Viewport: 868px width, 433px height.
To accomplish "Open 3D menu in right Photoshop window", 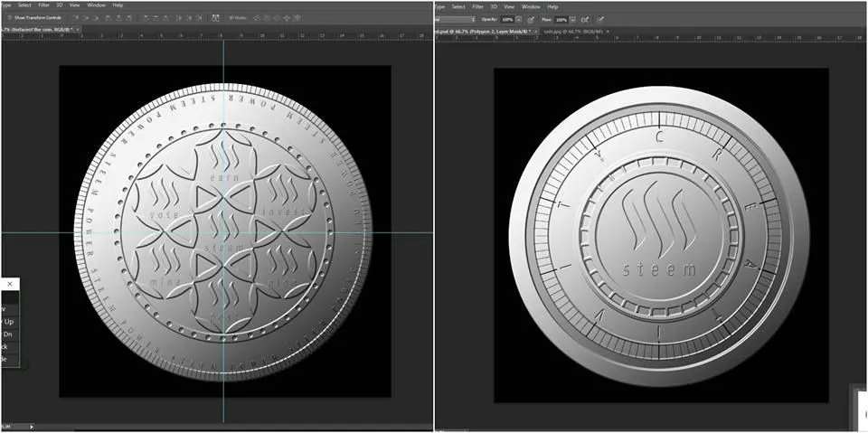I will pos(494,6).
